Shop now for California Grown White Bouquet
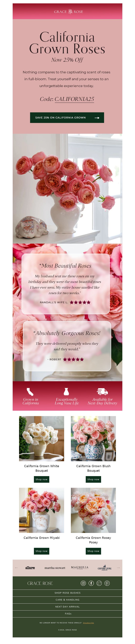Image resolution: width=135 pixels, height=644 pixels. (41, 479)
